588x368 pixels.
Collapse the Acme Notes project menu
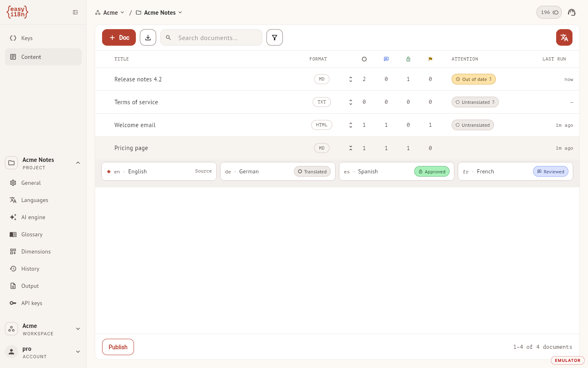coord(78,163)
